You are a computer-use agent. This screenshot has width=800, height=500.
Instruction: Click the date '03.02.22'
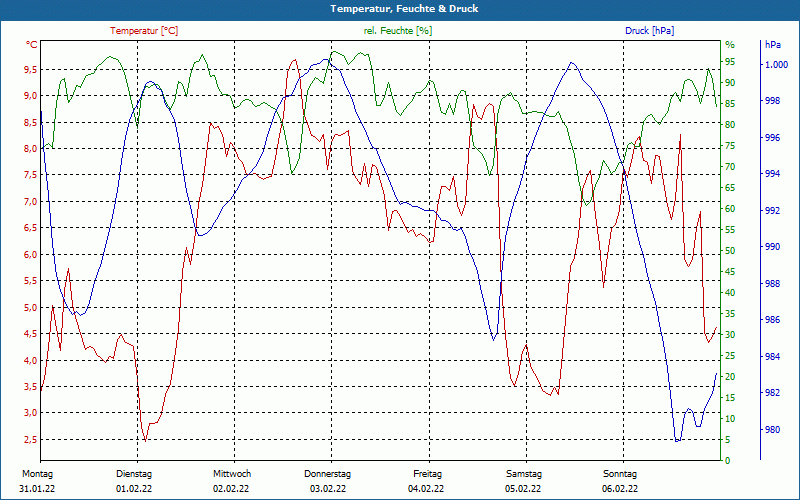click(328, 489)
